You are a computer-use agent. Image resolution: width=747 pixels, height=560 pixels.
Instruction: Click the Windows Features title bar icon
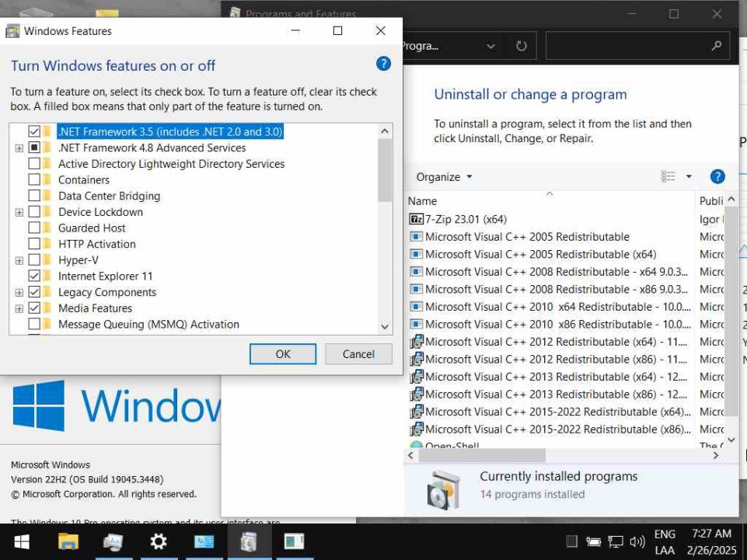[12, 31]
